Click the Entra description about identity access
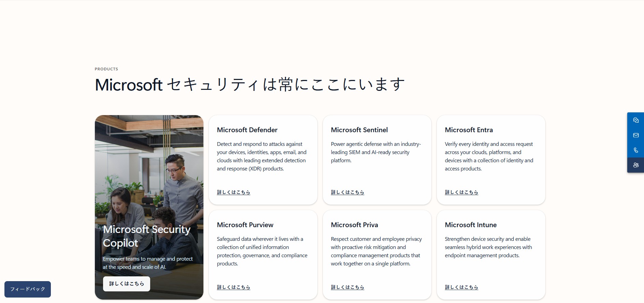The width and height of the screenshot is (644, 303). [x=489, y=156]
